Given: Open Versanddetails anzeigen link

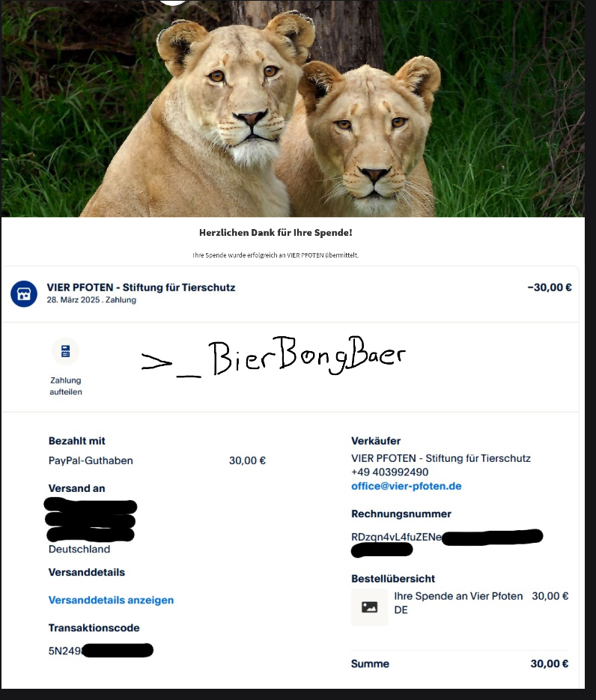Looking at the screenshot, I should coord(111,600).
